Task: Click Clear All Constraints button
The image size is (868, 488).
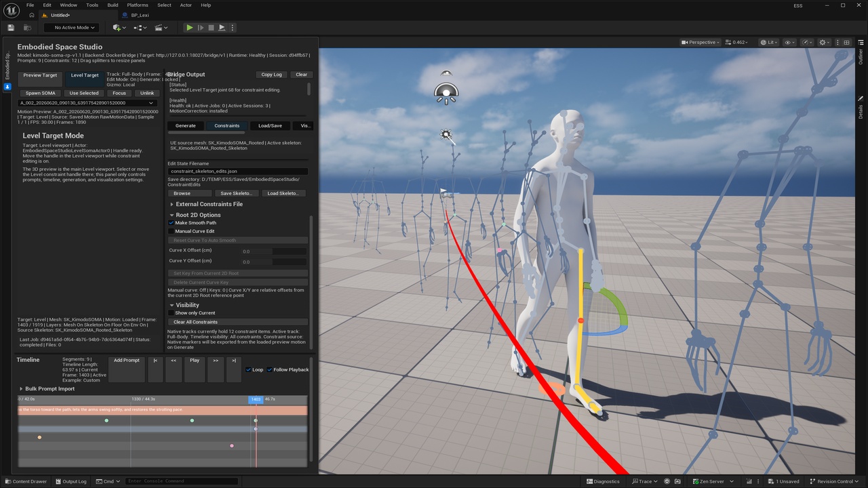Action: coord(238,322)
